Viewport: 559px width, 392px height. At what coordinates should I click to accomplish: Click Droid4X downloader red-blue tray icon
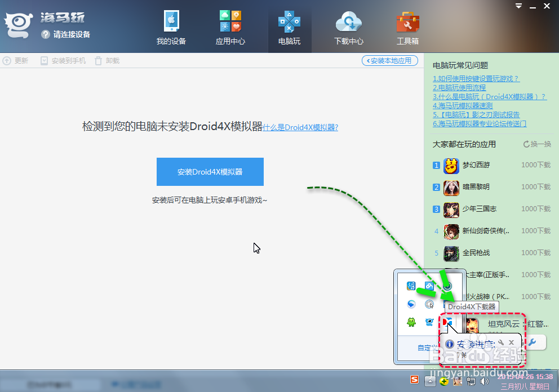point(447,322)
